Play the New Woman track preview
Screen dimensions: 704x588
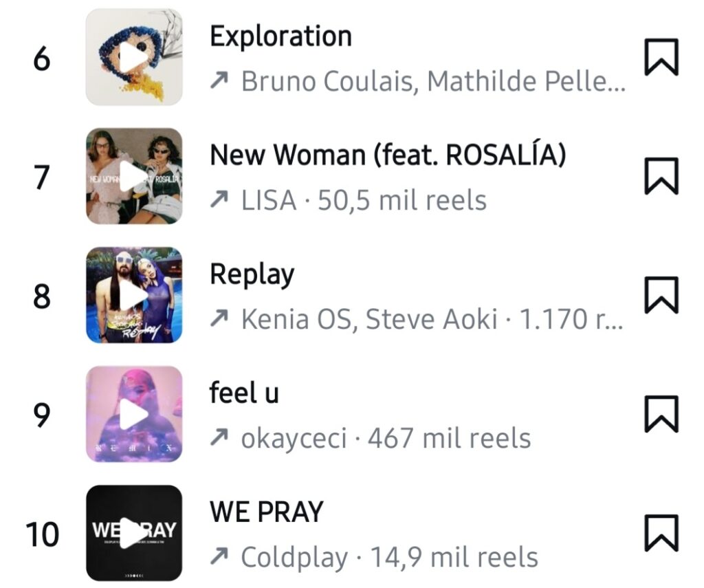134,176
